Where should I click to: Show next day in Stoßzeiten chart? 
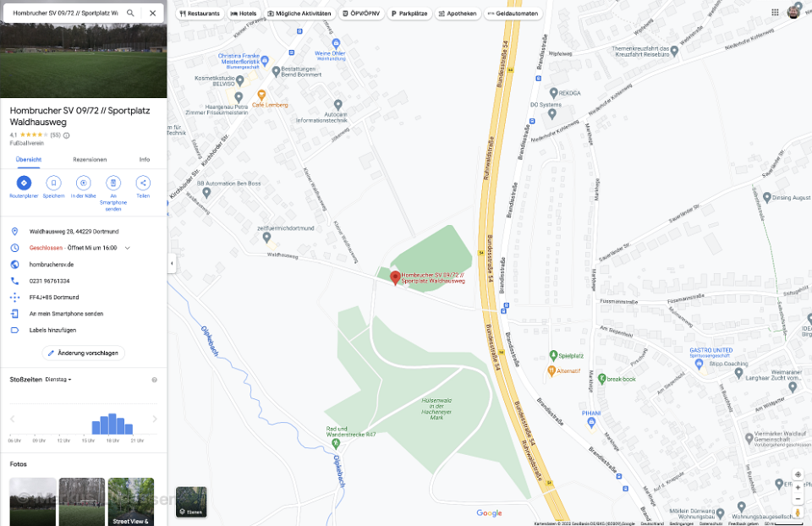pyautogui.click(x=154, y=419)
